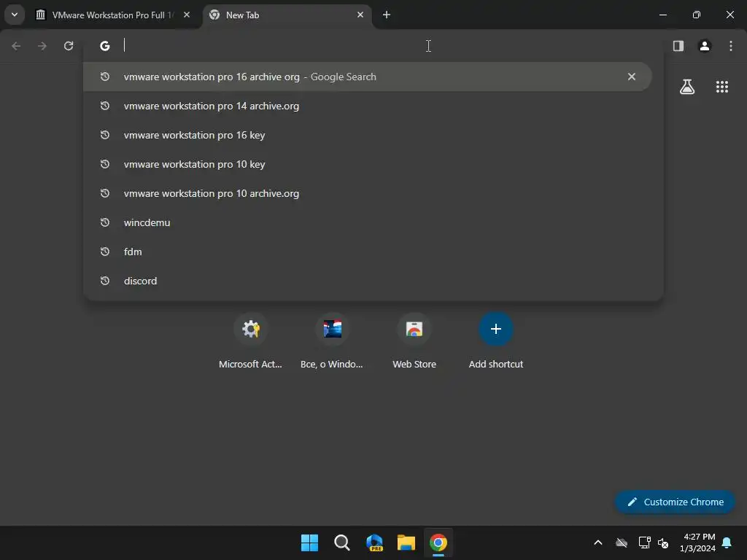Open the Google apps grid
This screenshot has height=560, width=747.
pyautogui.click(x=722, y=87)
